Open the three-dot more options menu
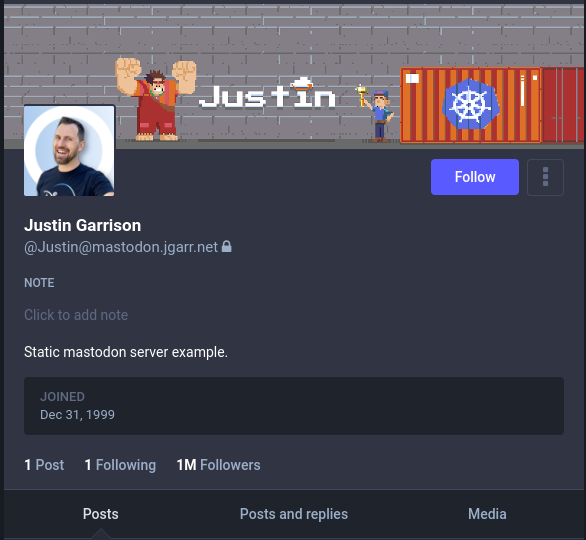Image resolution: width=586 pixels, height=540 pixels. click(545, 177)
